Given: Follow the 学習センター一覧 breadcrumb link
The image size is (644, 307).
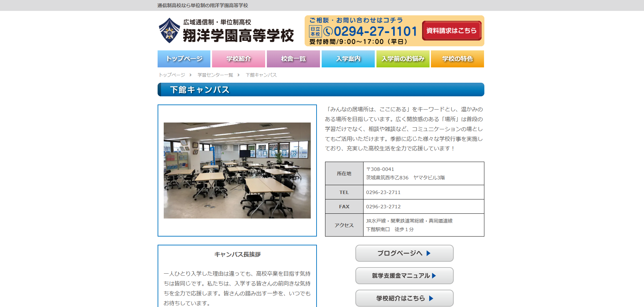Looking at the screenshot, I should pyautogui.click(x=215, y=75).
